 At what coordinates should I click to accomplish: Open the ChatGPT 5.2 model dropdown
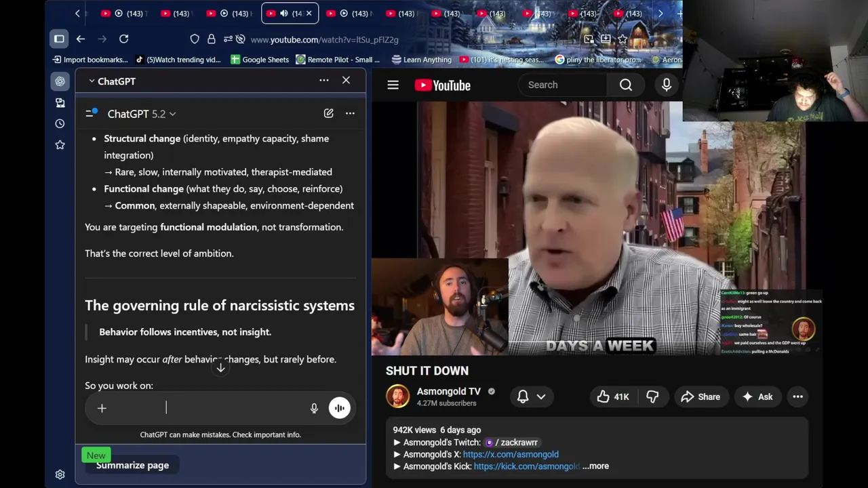[x=141, y=114]
